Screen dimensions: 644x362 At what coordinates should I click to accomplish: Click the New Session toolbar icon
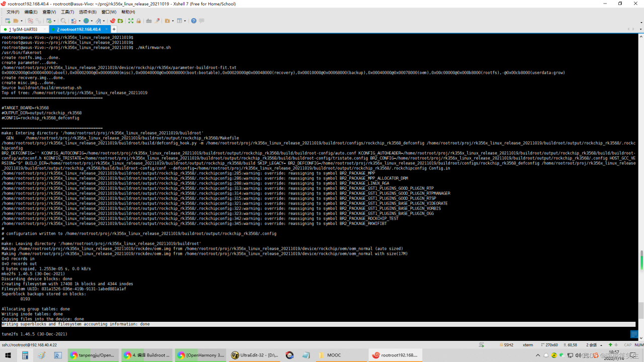pyautogui.click(x=7, y=21)
